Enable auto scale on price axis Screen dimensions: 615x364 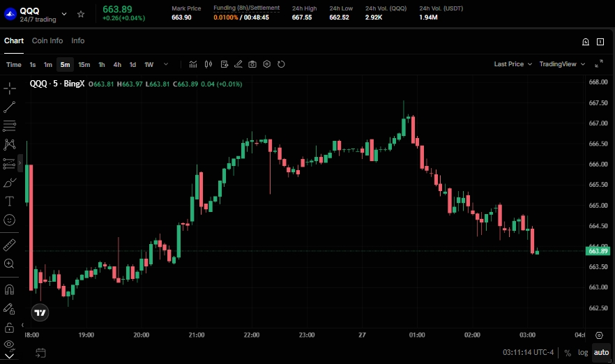click(600, 352)
